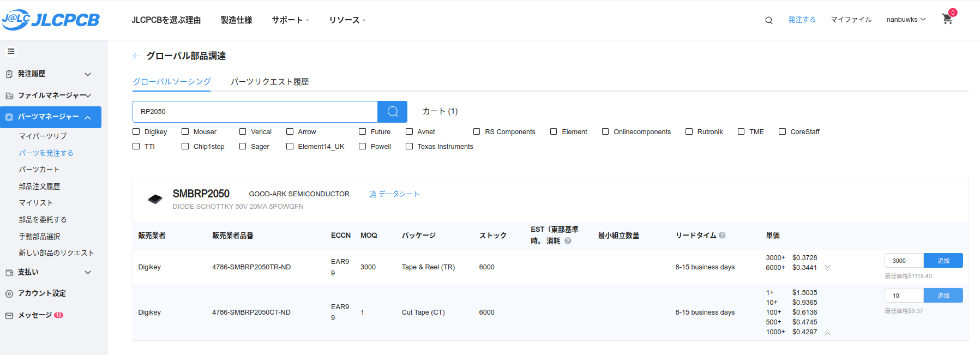The width and height of the screenshot is (980, 355).
Task: Collapse sidebar with the hamburger icon
Action: 11,51
